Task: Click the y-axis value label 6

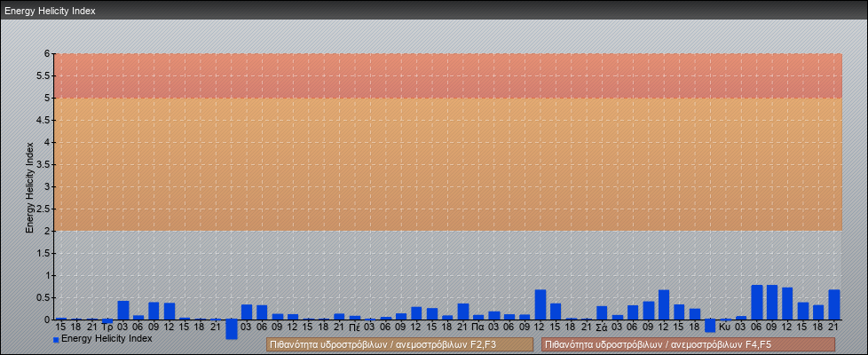Action: [x=46, y=53]
